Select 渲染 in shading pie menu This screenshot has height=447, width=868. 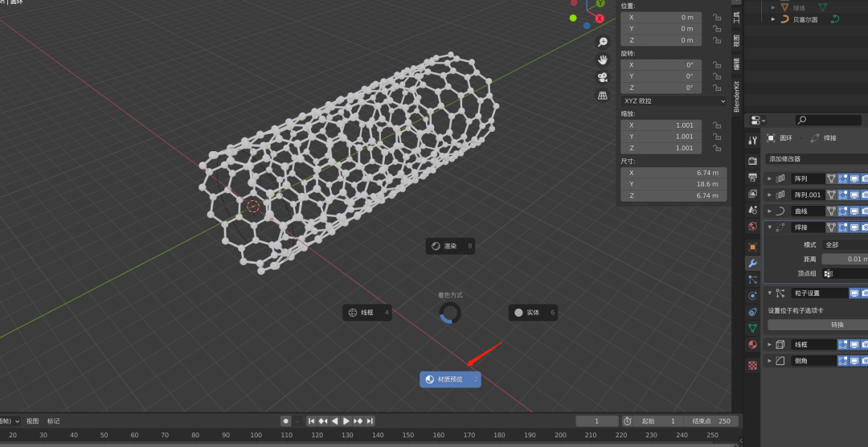point(450,246)
